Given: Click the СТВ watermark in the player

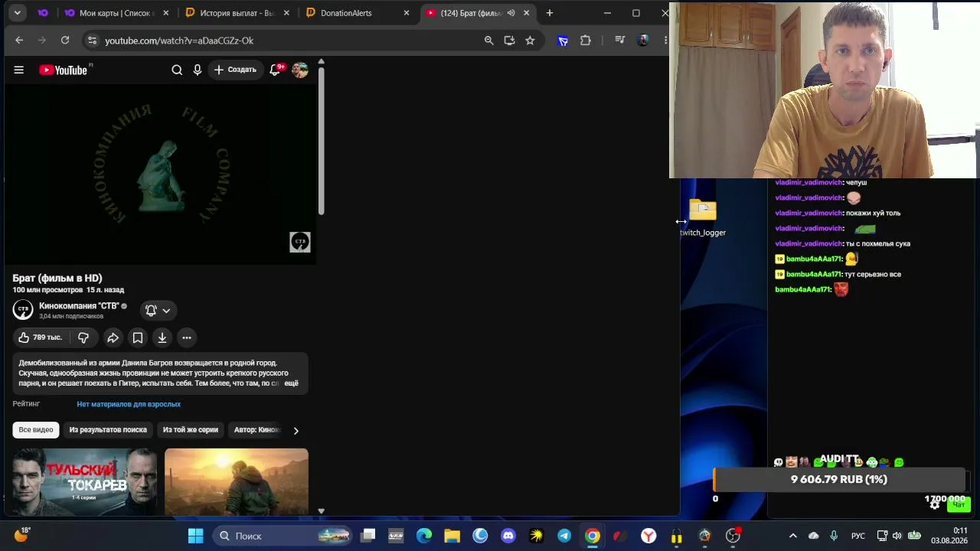Looking at the screenshot, I should 300,242.
